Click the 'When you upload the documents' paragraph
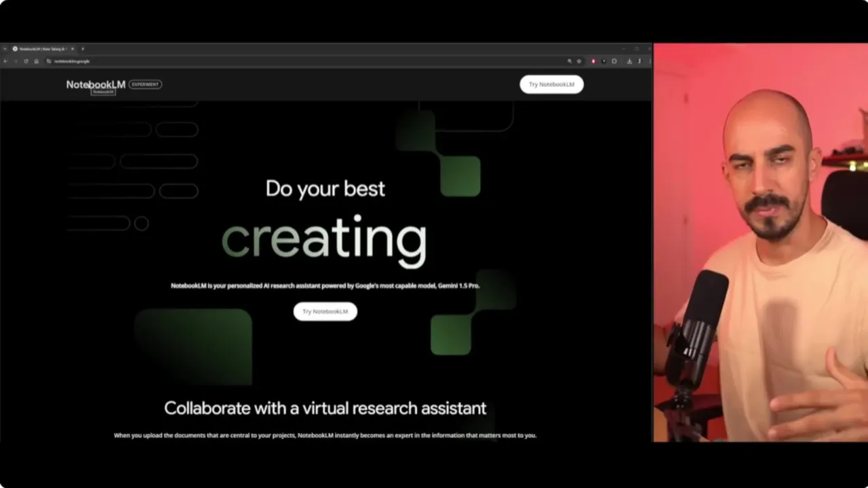Screen dimensions: 868x488 (x=325, y=435)
